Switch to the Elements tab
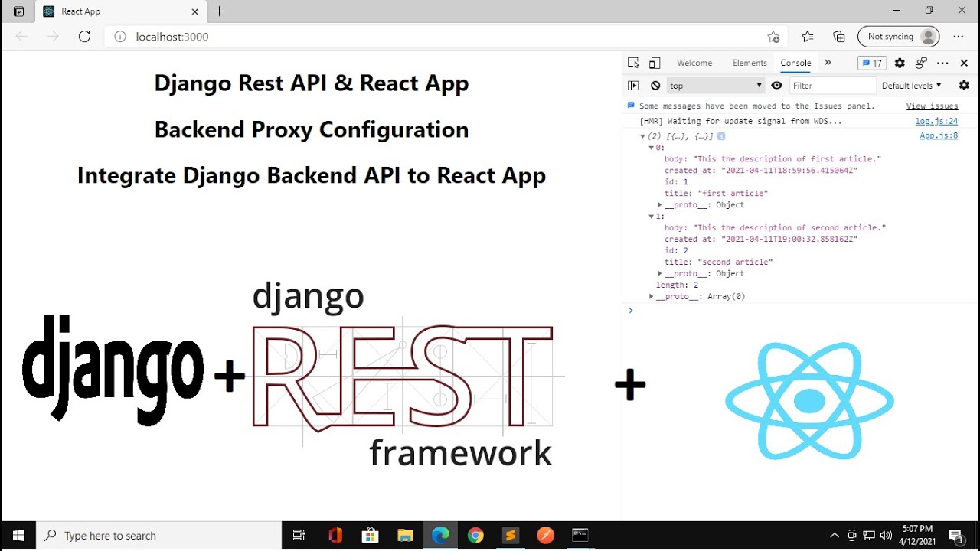This screenshot has height=551, width=980. [x=750, y=63]
